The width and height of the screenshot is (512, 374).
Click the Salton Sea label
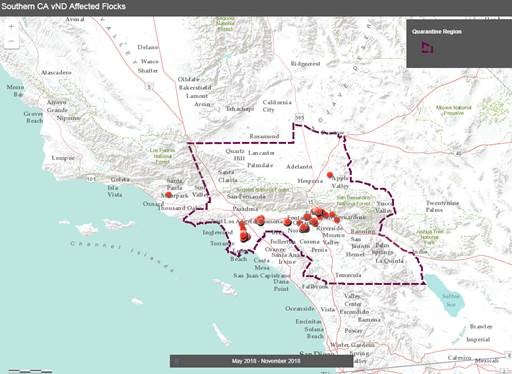[451, 300]
